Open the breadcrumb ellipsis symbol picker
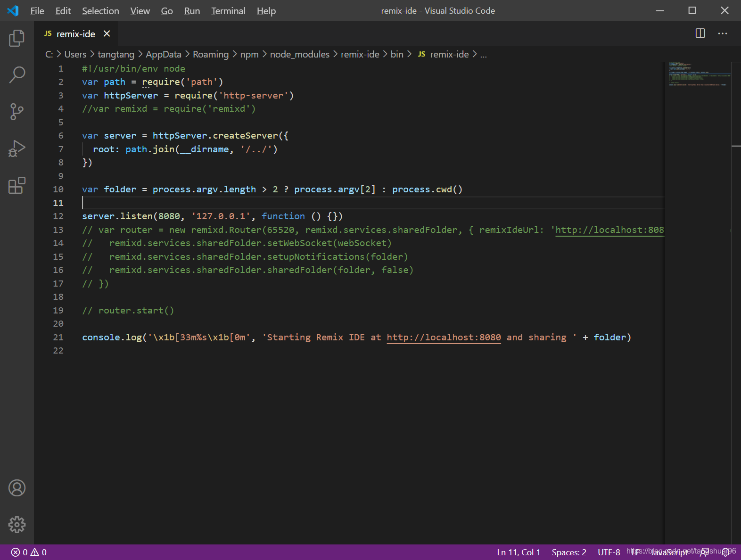The height and width of the screenshot is (560, 741). (x=484, y=55)
